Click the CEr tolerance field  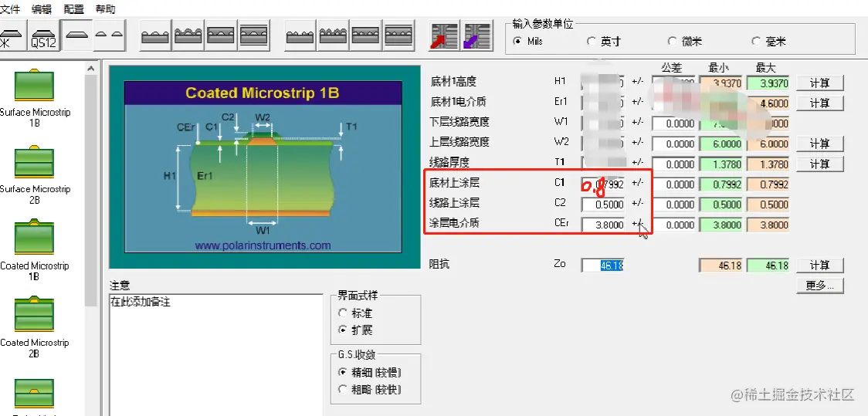click(673, 225)
